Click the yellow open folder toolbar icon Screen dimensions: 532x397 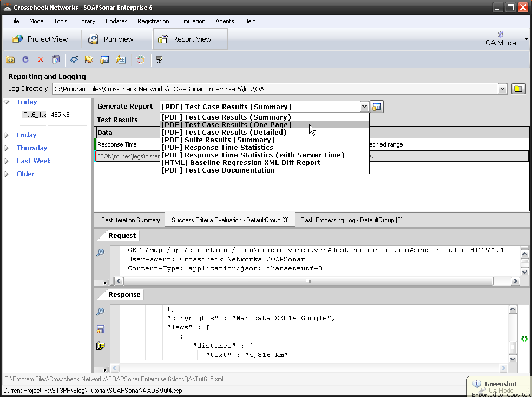(89, 59)
